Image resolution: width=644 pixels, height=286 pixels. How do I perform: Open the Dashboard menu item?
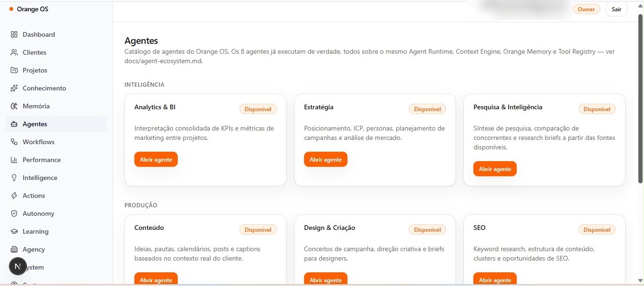coord(56,34)
